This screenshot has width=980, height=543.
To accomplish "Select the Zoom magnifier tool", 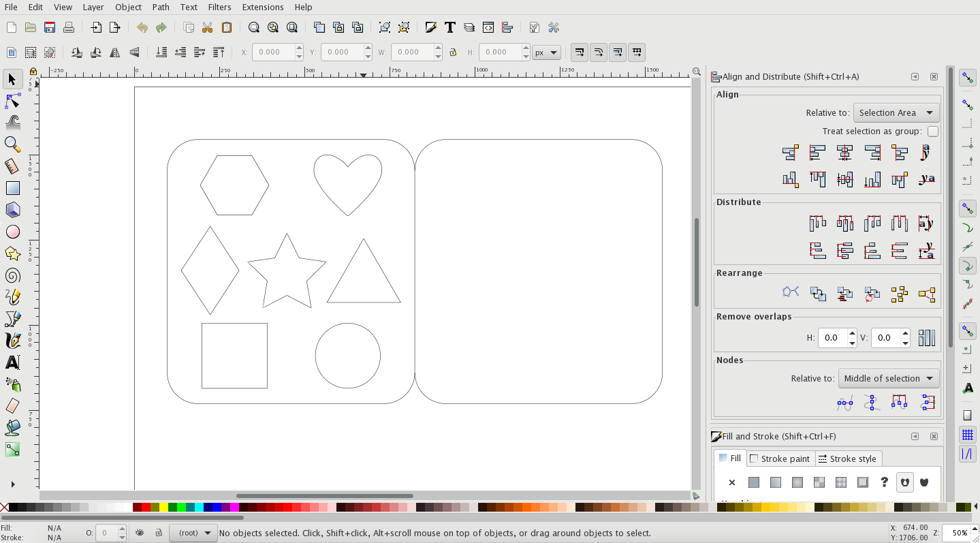I will (x=12, y=144).
